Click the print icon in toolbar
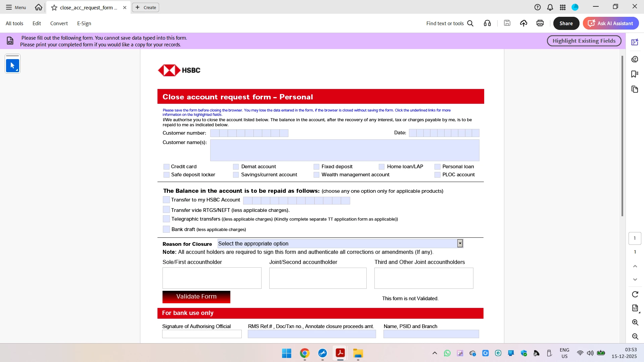644x362 pixels. click(x=540, y=23)
